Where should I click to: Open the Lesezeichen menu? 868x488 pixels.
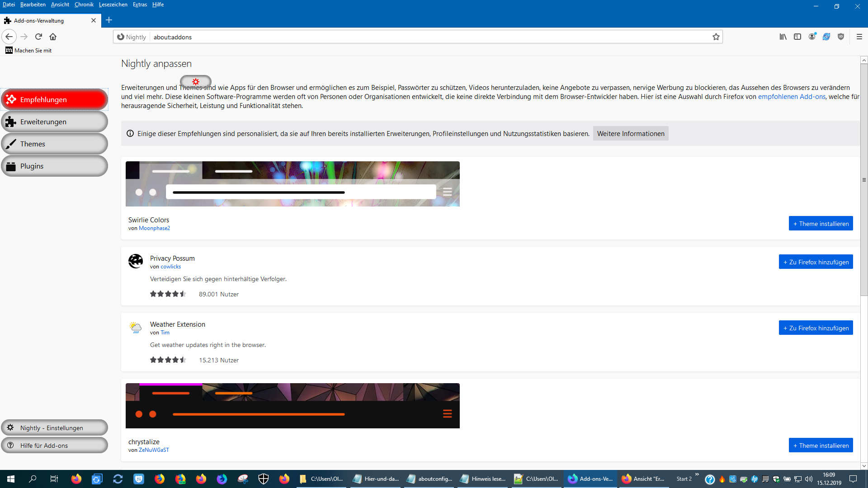(113, 5)
